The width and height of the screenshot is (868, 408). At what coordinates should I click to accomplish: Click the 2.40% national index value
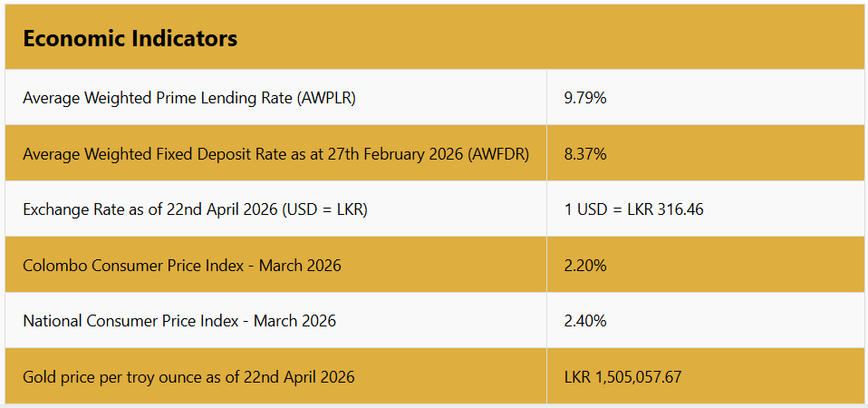click(585, 321)
